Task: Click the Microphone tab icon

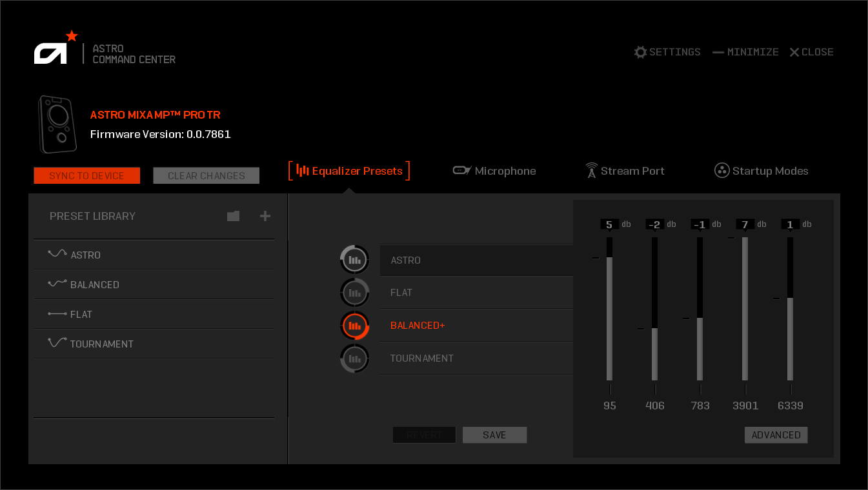Action: [462, 170]
